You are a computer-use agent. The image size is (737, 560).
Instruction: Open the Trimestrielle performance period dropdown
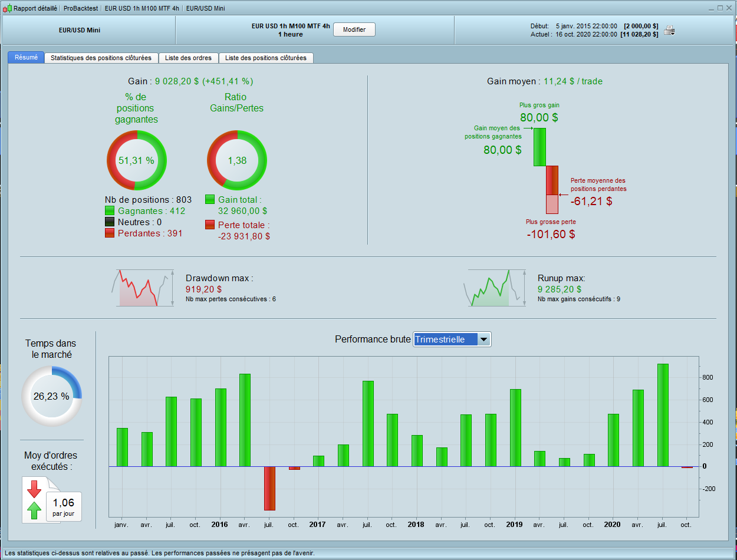tap(452, 340)
